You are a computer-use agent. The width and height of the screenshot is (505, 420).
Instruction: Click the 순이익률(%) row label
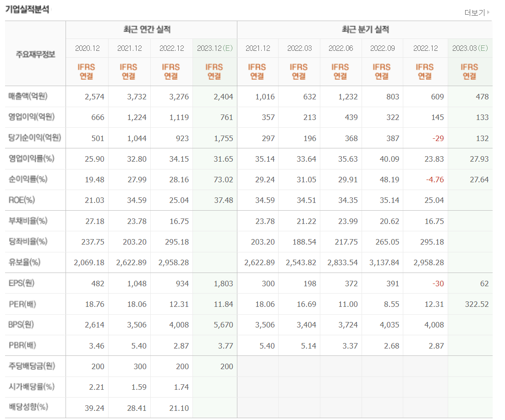point(28,179)
